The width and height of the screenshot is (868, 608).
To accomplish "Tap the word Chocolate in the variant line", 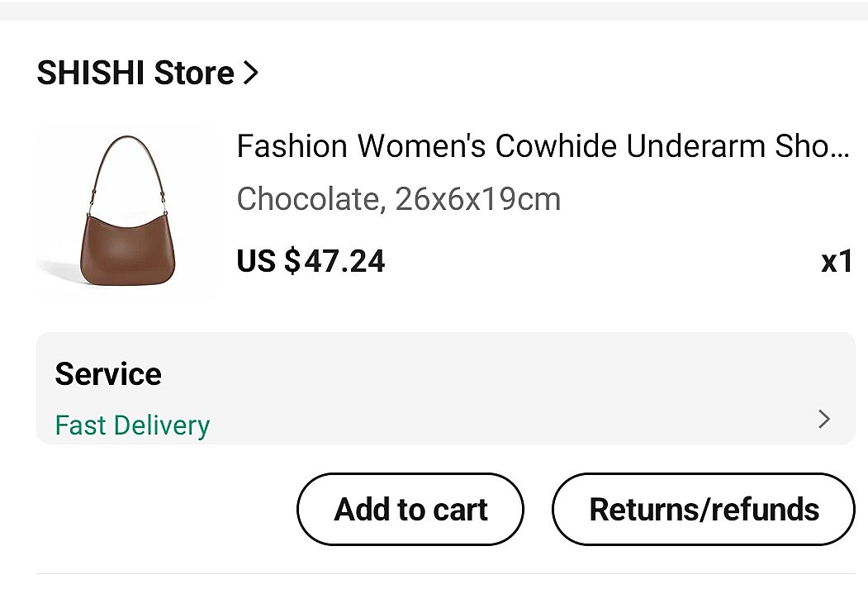I will (x=309, y=199).
